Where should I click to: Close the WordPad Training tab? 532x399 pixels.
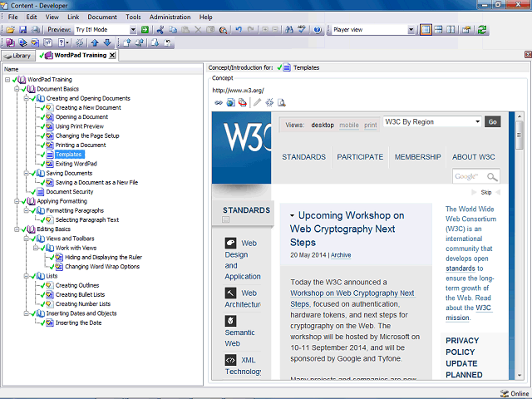pos(112,56)
